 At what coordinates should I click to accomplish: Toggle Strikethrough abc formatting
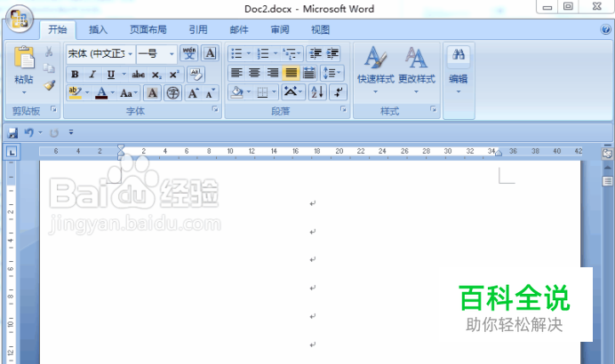pos(138,75)
